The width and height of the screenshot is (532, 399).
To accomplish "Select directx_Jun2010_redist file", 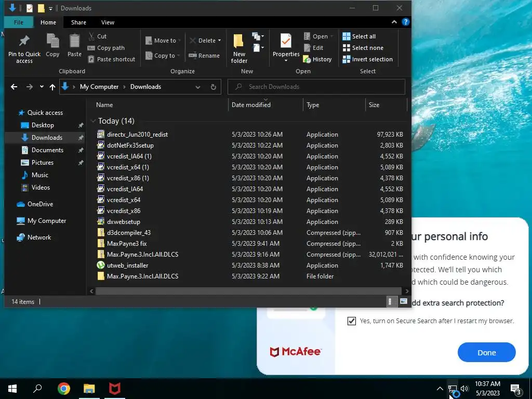I will point(137,135).
